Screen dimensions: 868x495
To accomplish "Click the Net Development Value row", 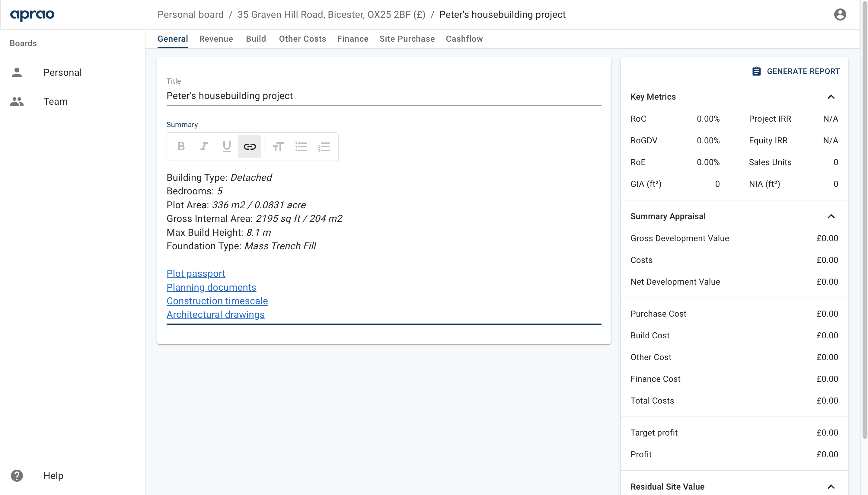I will (x=734, y=282).
